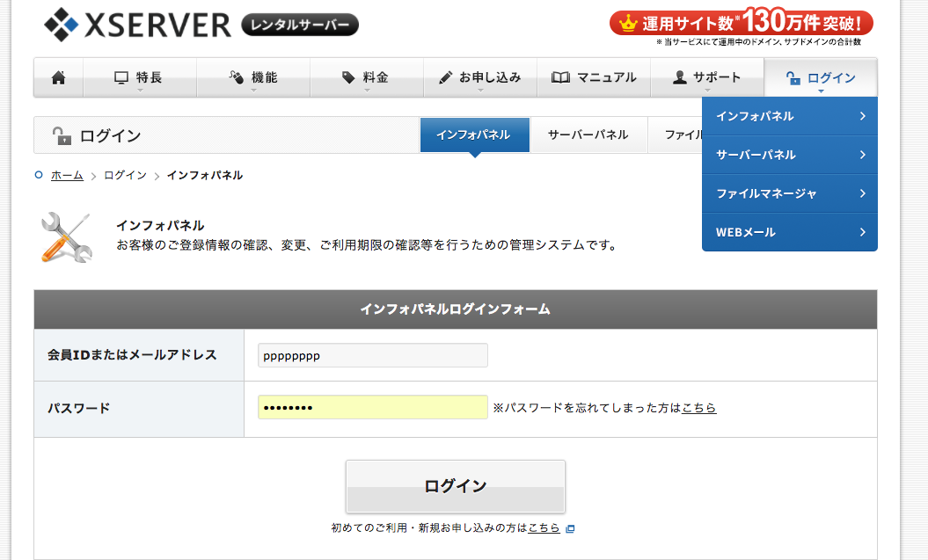Click the person icon beside サポート

pyautogui.click(x=680, y=77)
